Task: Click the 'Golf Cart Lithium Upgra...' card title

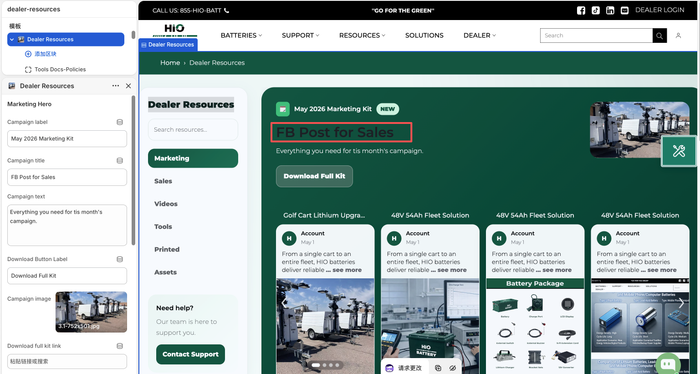Action: 324,215
